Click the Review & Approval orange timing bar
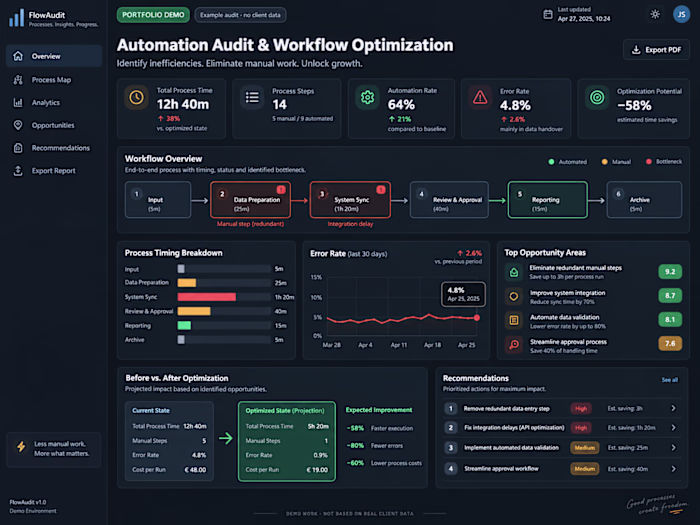Image resolution: width=700 pixels, height=525 pixels. click(x=194, y=311)
